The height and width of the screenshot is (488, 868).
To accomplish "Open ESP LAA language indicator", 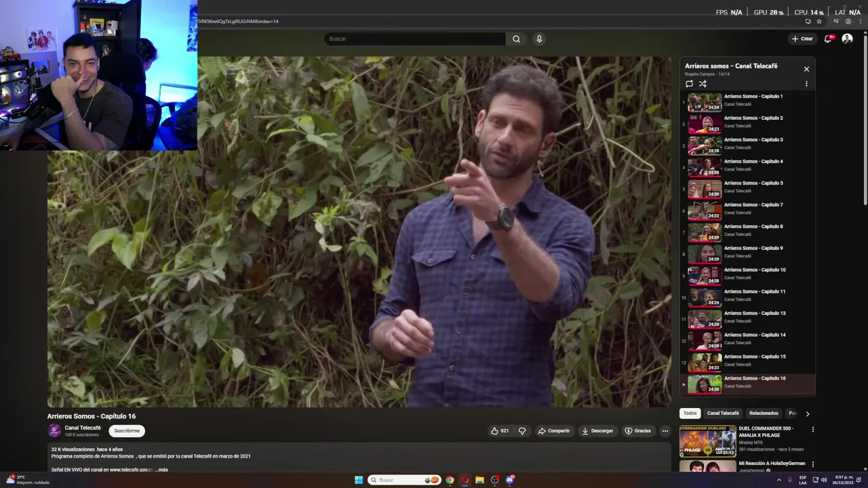I will (803, 480).
